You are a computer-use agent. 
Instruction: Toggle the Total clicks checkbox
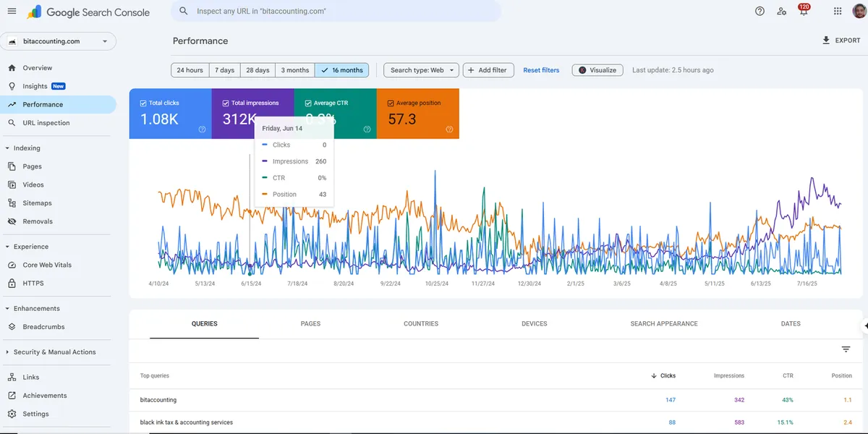pos(143,103)
